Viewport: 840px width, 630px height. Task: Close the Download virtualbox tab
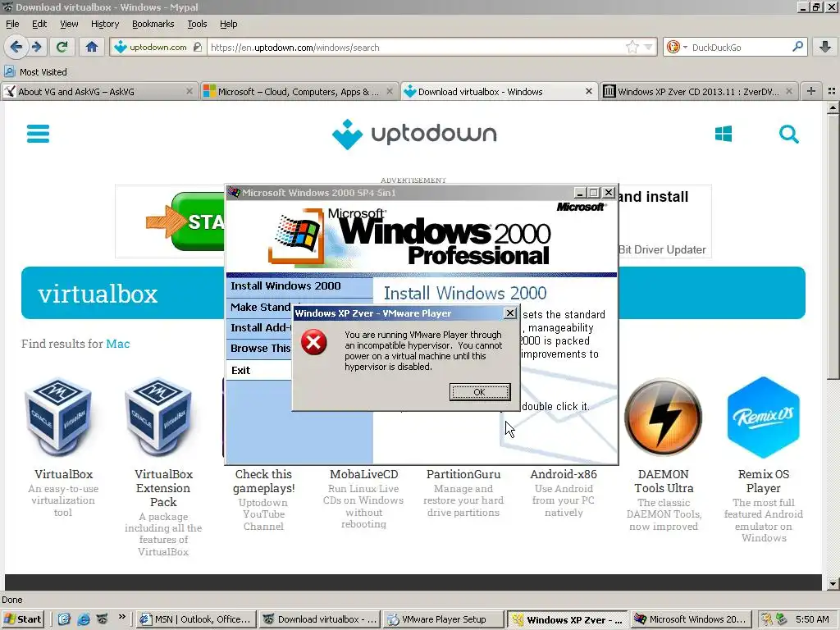pyautogui.click(x=589, y=92)
